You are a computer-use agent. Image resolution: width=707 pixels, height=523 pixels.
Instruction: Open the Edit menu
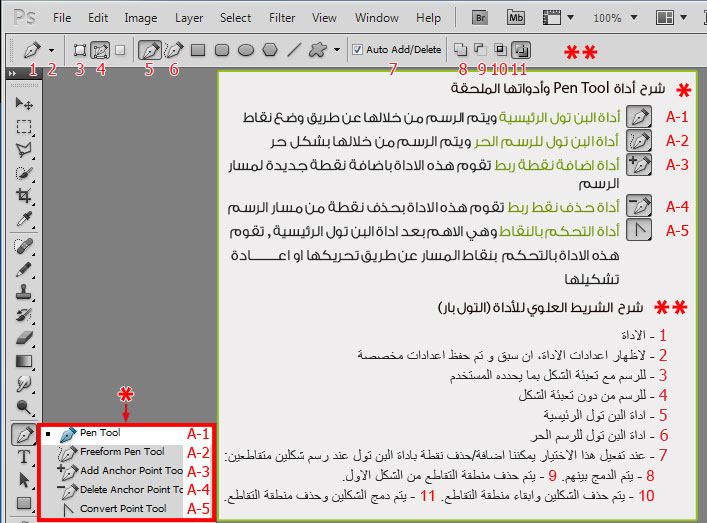coord(98,18)
